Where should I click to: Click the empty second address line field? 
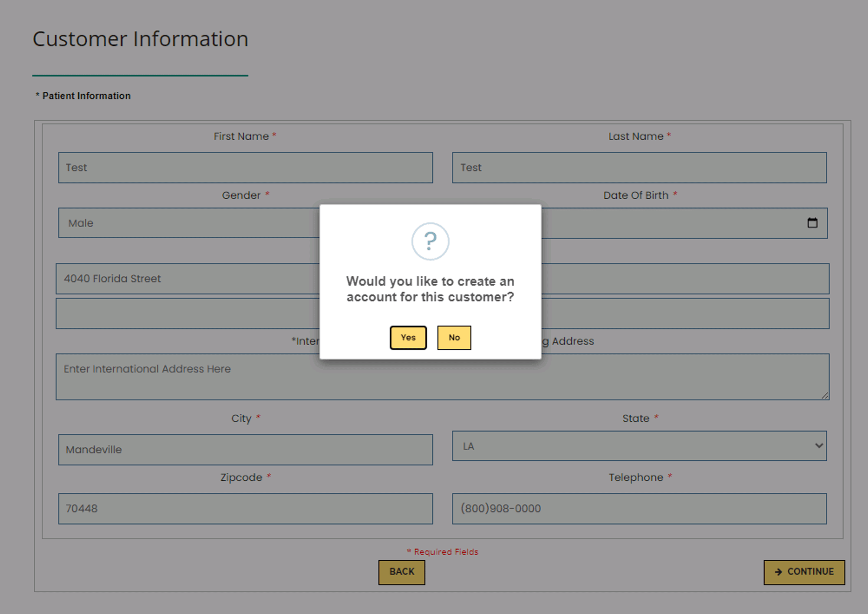coord(187,314)
